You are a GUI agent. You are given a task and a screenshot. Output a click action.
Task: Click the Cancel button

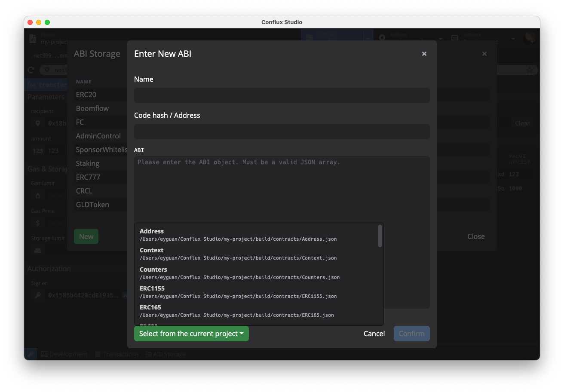[x=374, y=334]
